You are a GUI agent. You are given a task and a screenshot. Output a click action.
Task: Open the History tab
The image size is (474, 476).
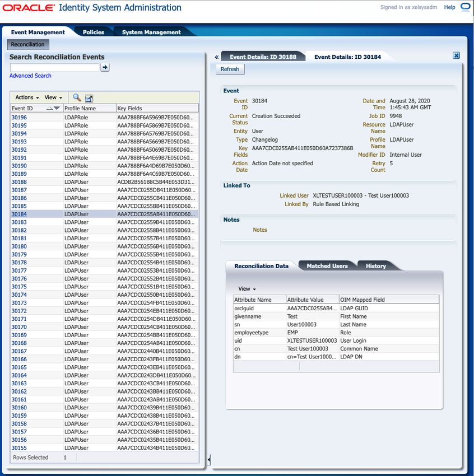coord(375,266)
